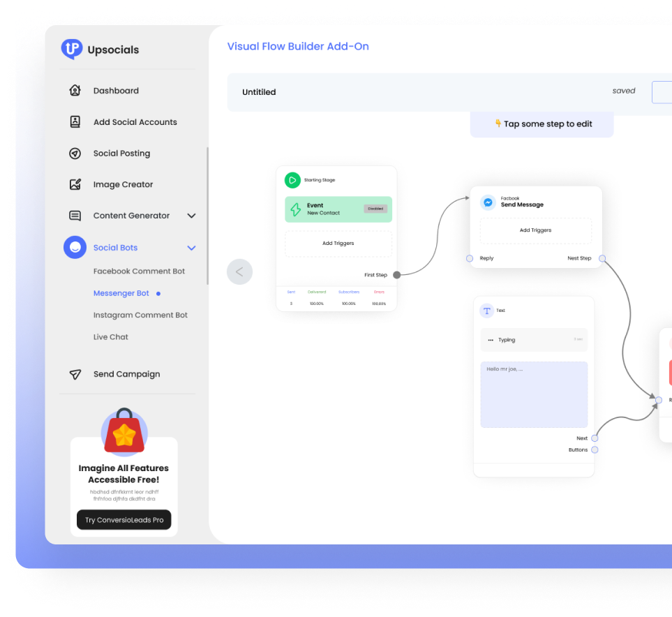Click the sidebar scrollbar
This screenshot has width=672, height=617.
207,216
